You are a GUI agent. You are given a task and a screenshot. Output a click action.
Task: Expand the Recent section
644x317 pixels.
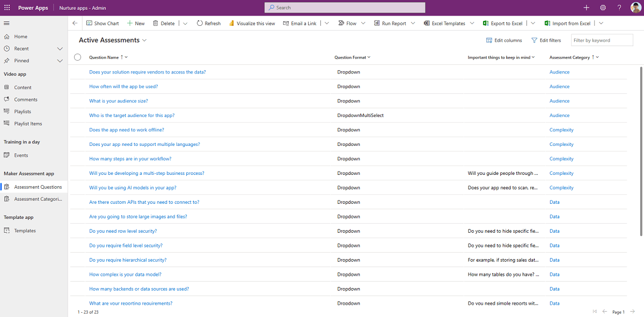(x=60, y=48)
